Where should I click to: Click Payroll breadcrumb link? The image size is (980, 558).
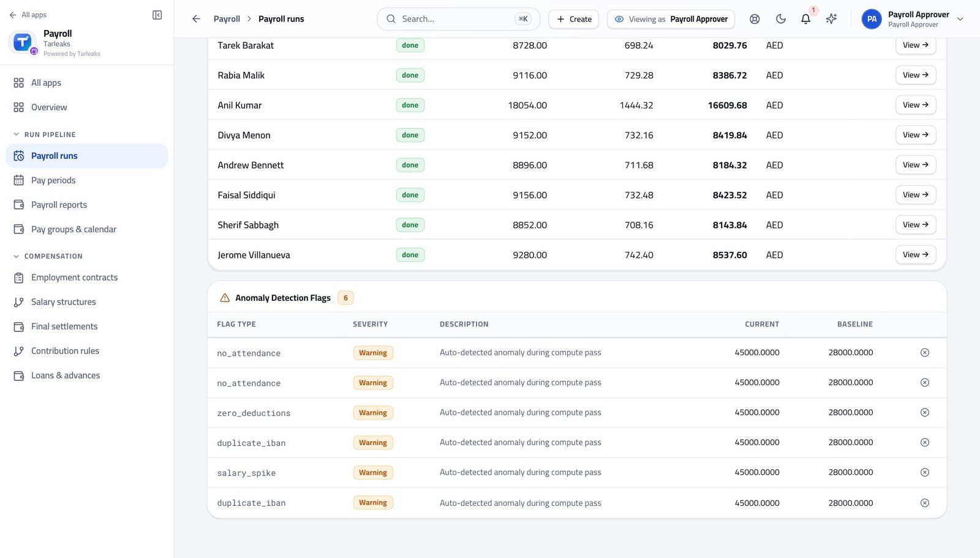(x=227, y=19)
